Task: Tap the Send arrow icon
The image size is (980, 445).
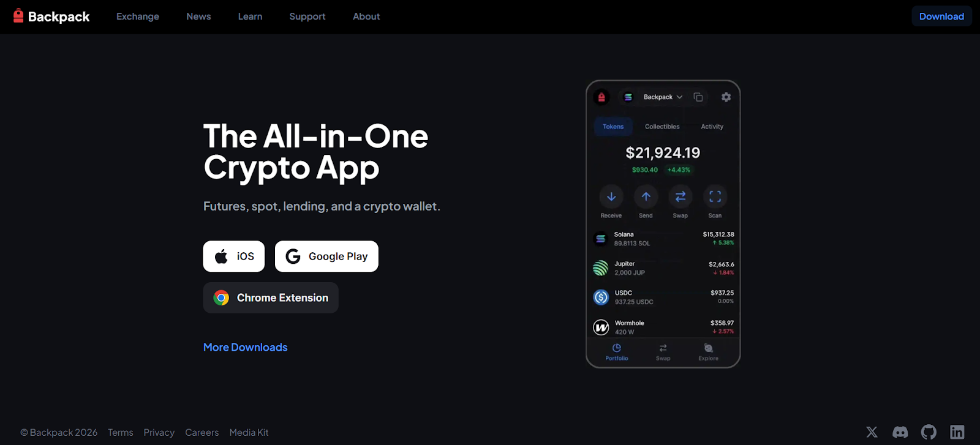Action: pos(646,196)
